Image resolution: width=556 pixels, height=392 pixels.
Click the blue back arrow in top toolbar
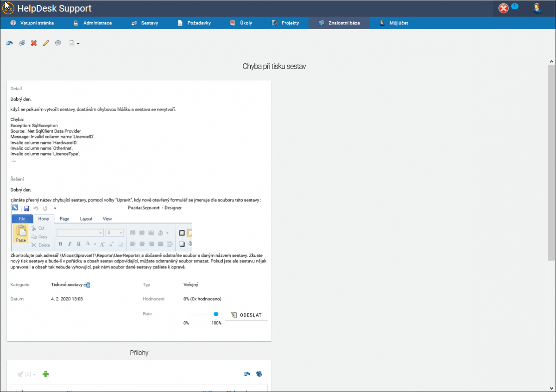[9, 43]
